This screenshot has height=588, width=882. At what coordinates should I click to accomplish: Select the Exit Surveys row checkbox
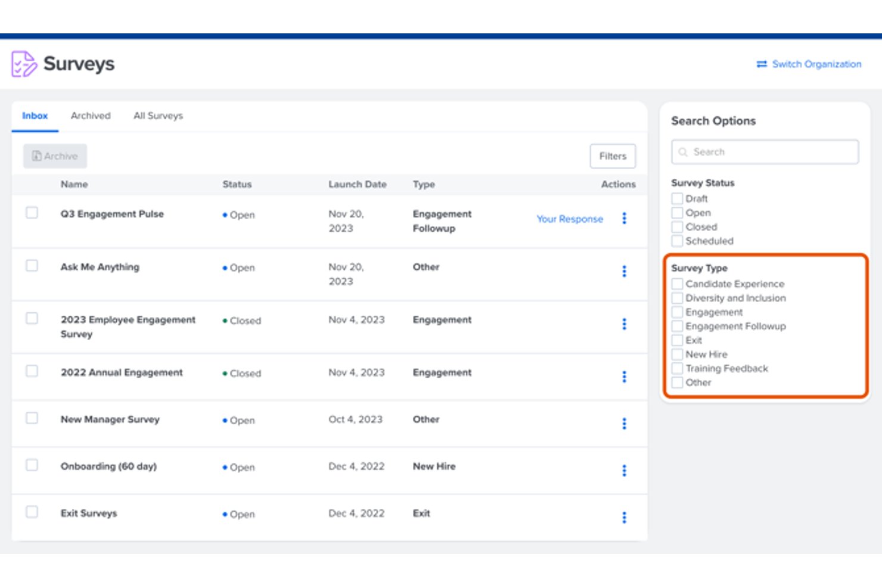click(32, 512)
